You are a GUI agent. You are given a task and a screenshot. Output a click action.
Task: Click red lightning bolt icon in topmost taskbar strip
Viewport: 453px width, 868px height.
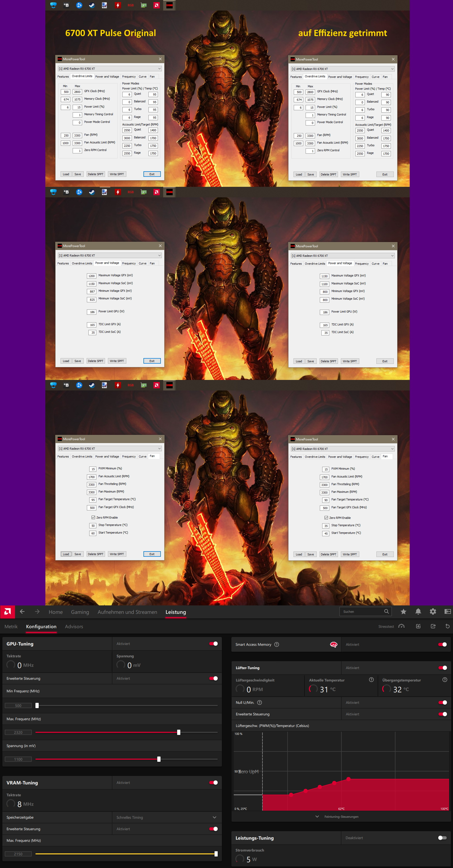[118, 5]
